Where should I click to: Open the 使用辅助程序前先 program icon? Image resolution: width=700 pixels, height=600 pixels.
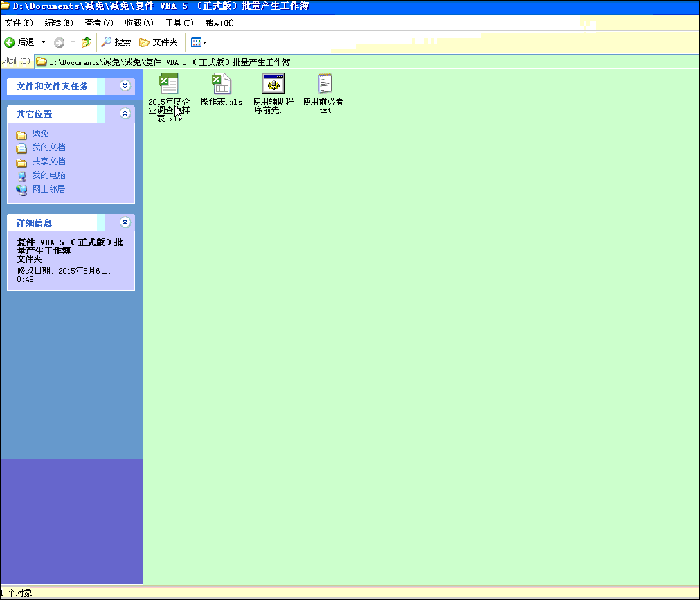[273, 85]
